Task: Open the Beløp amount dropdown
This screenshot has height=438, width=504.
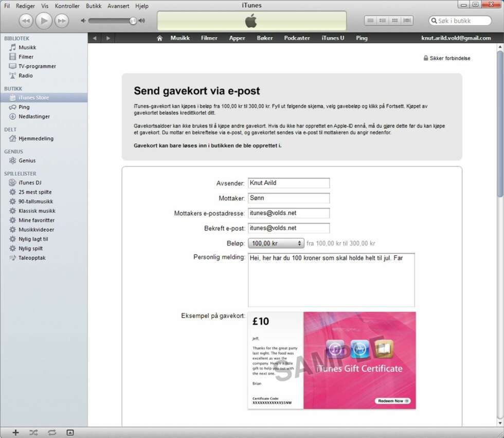Action: pos(276,243)
